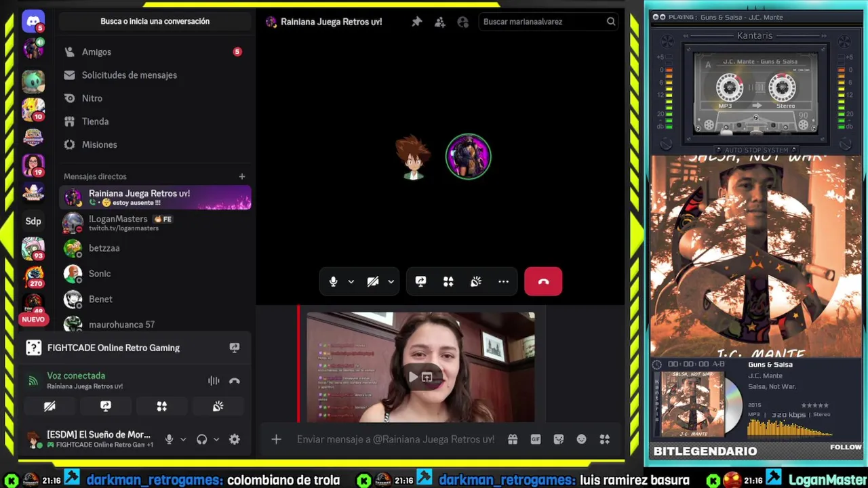The width and height of the screenshot is (868, 488).
Task: Open Misiones quests page
Action: click(155, 144)
